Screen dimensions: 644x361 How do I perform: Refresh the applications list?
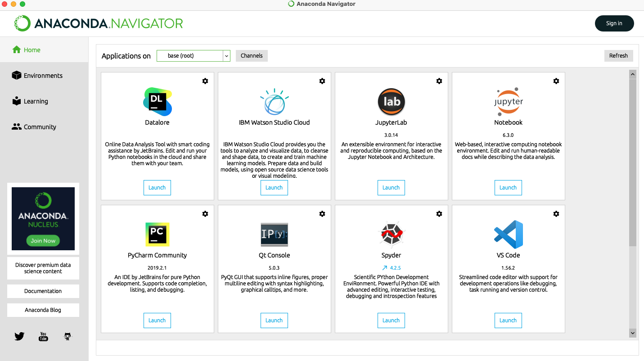click(618, 56)
